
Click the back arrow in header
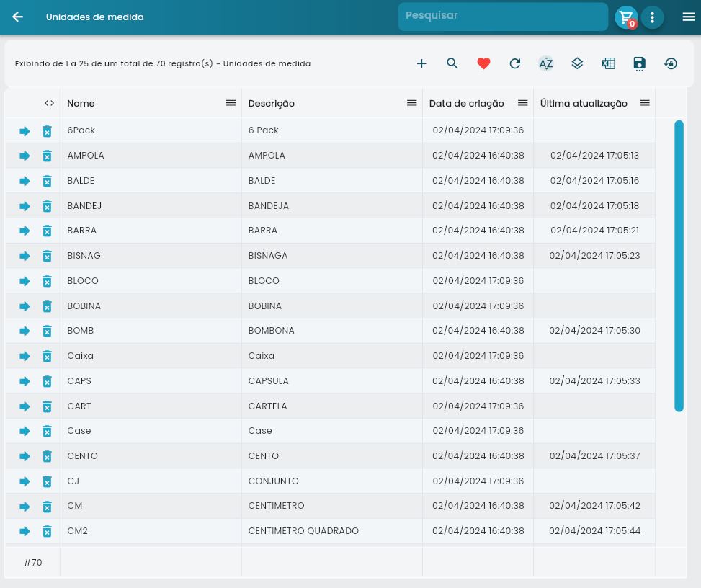coord(18,17)
